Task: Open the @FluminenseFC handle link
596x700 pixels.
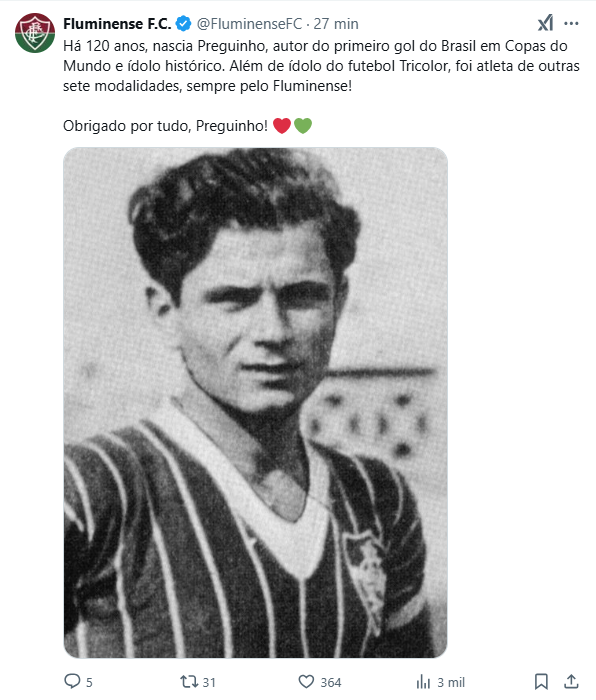Action: pos(250,24)
